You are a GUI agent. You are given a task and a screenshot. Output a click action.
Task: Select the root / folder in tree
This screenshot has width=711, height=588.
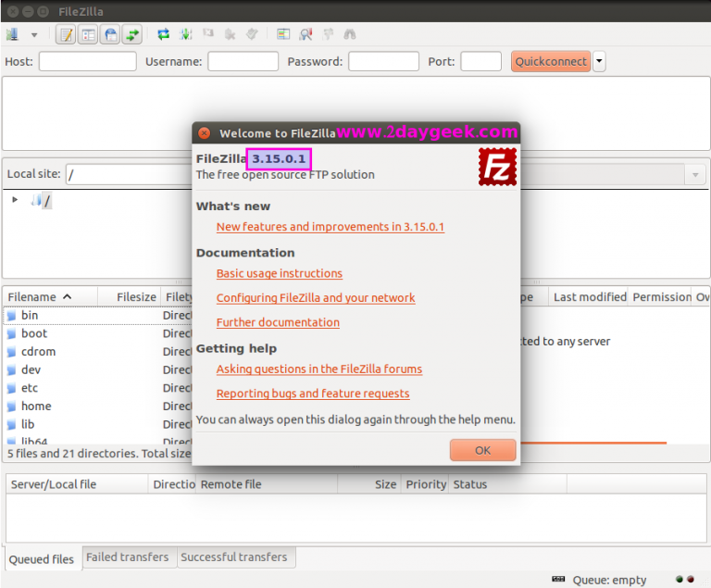tap(46, 200)
